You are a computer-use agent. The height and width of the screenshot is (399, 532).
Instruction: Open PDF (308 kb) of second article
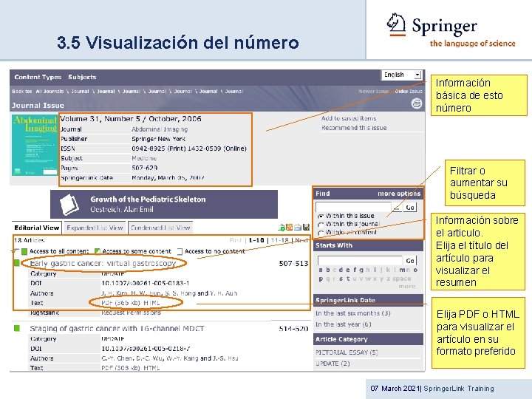pyautogui.click(x=120, y=368)
